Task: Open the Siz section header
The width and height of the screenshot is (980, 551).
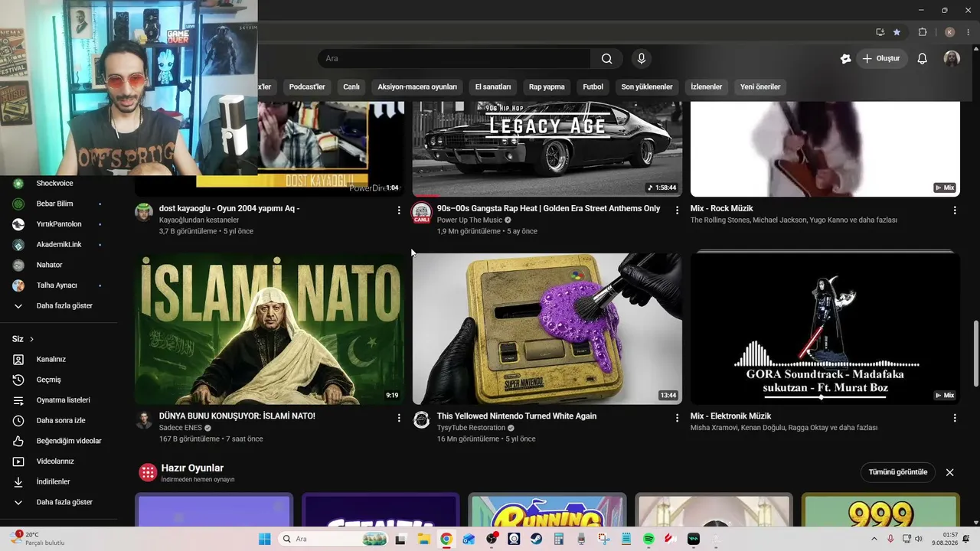Action: [23, 339]
